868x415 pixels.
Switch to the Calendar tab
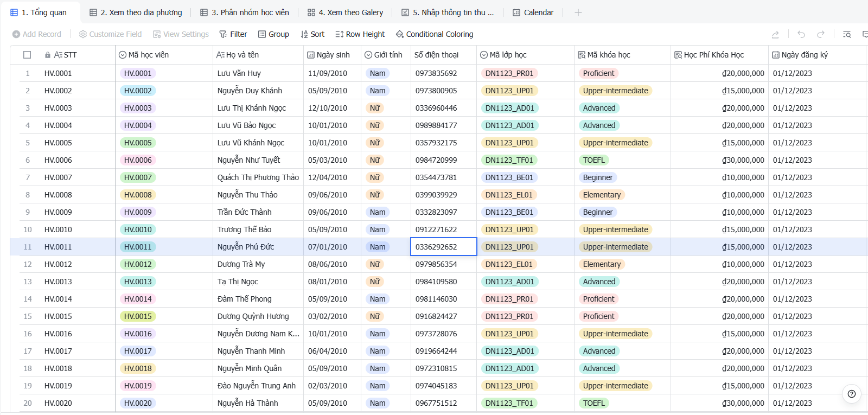tap(533, 12)
